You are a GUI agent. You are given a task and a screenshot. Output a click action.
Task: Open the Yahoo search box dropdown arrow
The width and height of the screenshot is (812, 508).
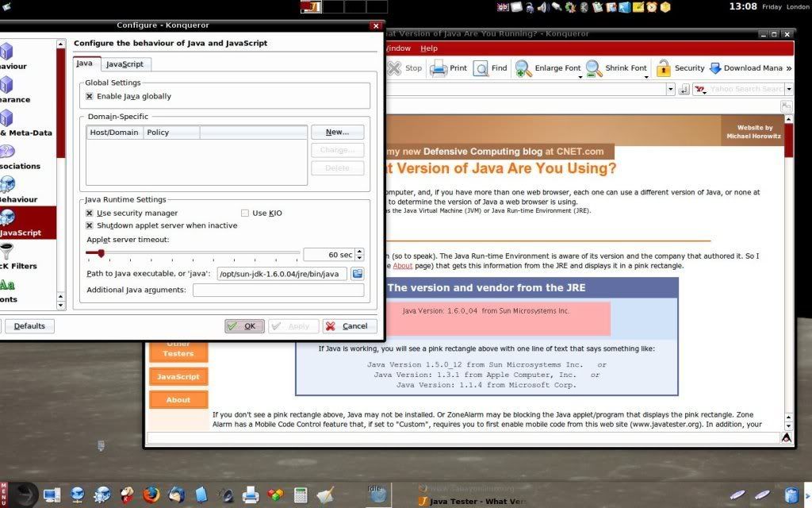789,89
